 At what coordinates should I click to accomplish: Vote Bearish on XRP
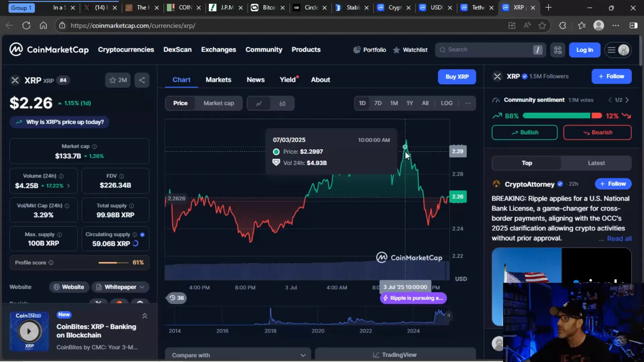click(x=597, y=132)
